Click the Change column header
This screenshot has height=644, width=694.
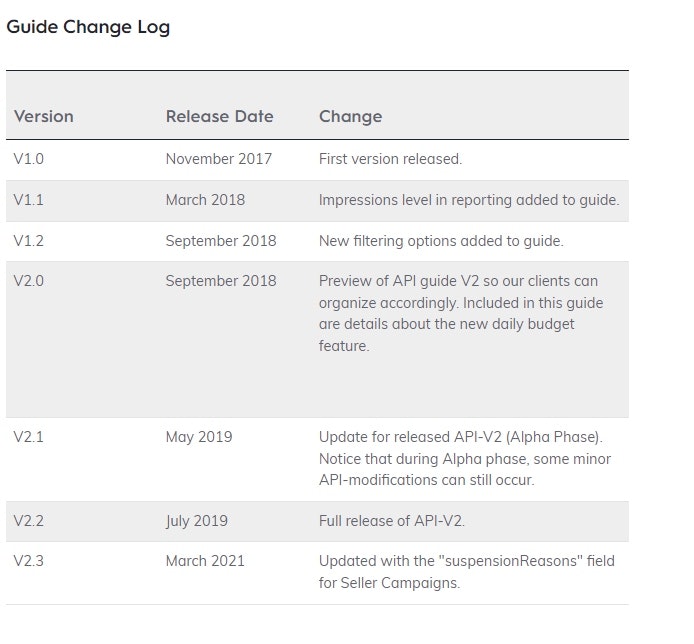pyautogui.click(x=350, y=116)
